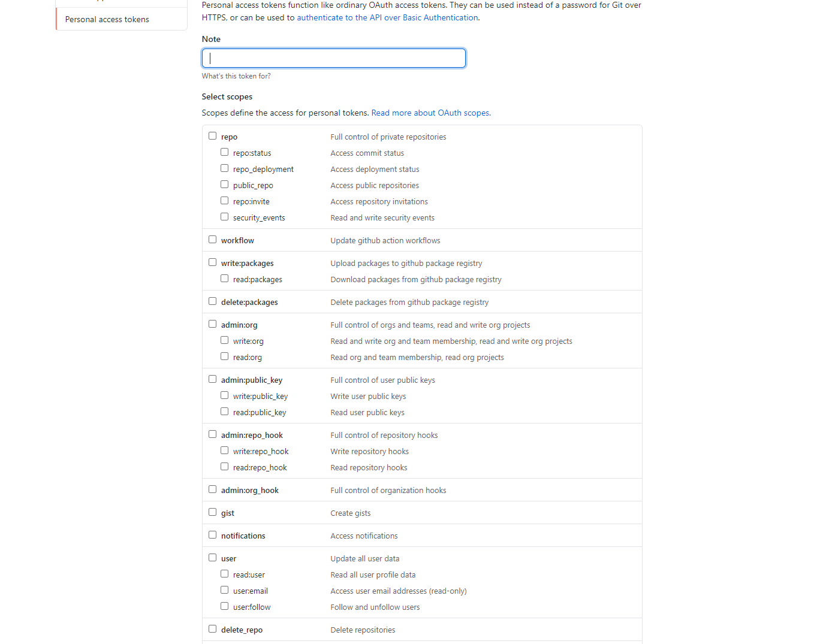The image size is (814, 644).
Task: Check the repo:status scope
Action: tap(224, 152)
